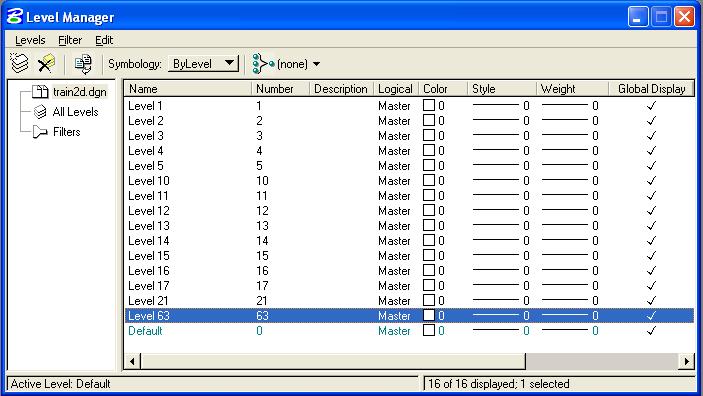The width and height of the screenshot is (703, 396).
Task: Click the Update Levels from Library icon
Action: pos(83,64)
